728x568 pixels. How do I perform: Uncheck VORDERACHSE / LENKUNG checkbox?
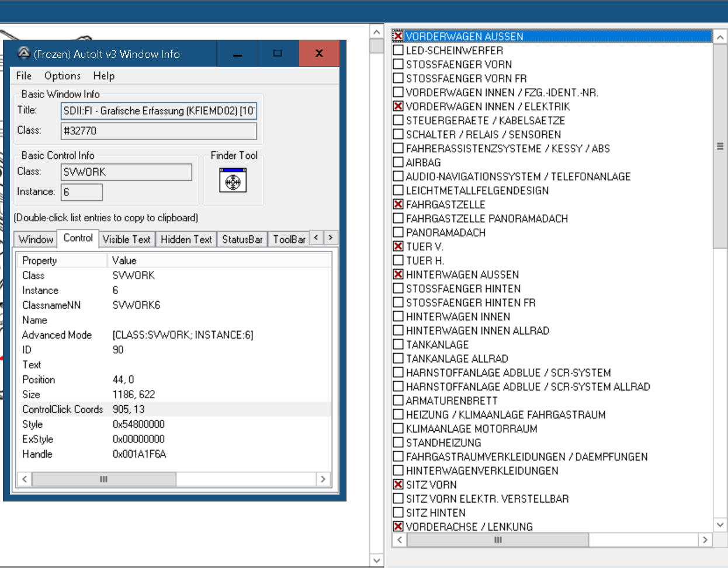[x=398, y=527]
